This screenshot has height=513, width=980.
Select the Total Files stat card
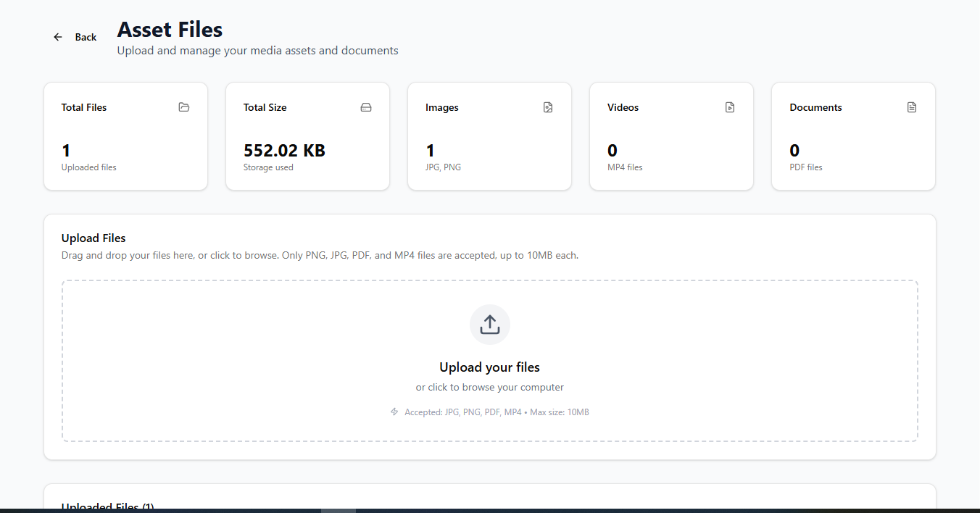coord(125,135)
